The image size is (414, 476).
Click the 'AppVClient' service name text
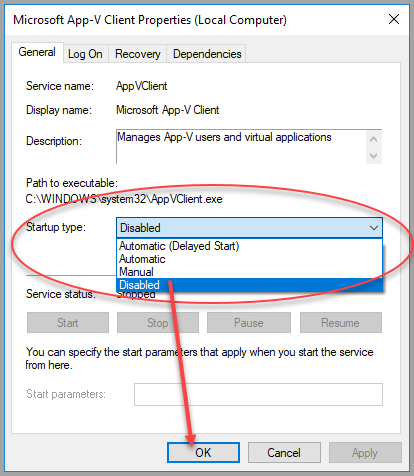coord(141,86)
